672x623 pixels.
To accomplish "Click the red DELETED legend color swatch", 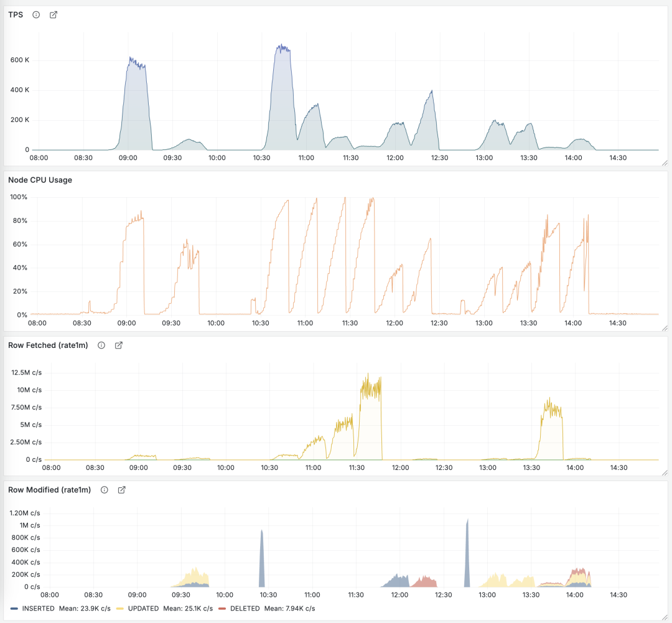I will (x=222, y=608).
